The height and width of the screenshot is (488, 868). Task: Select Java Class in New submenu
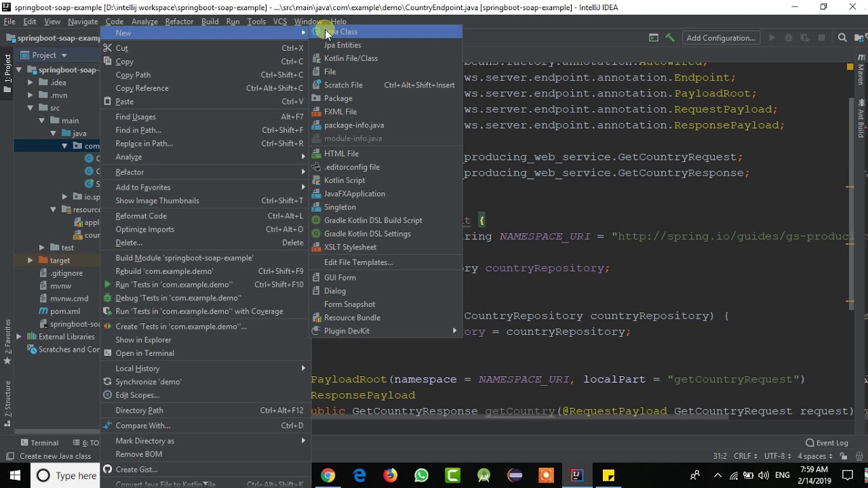385,32
